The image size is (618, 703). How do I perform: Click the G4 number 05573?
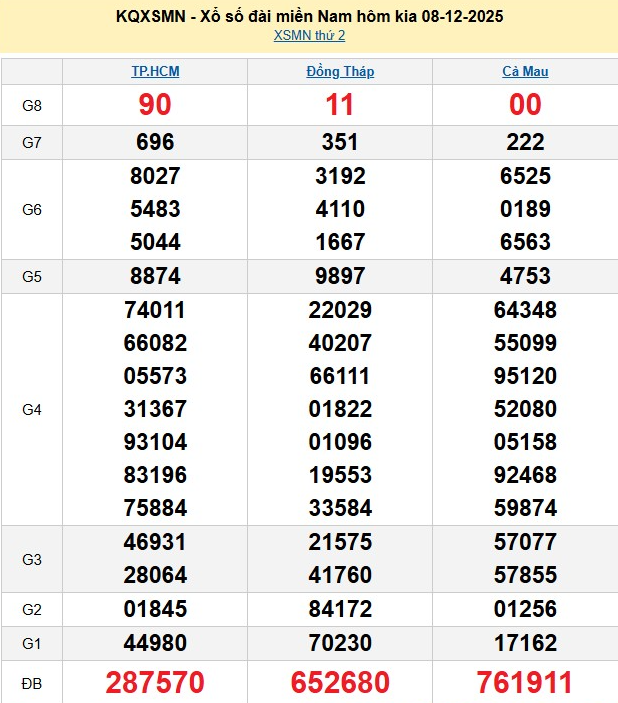(155, 376)
